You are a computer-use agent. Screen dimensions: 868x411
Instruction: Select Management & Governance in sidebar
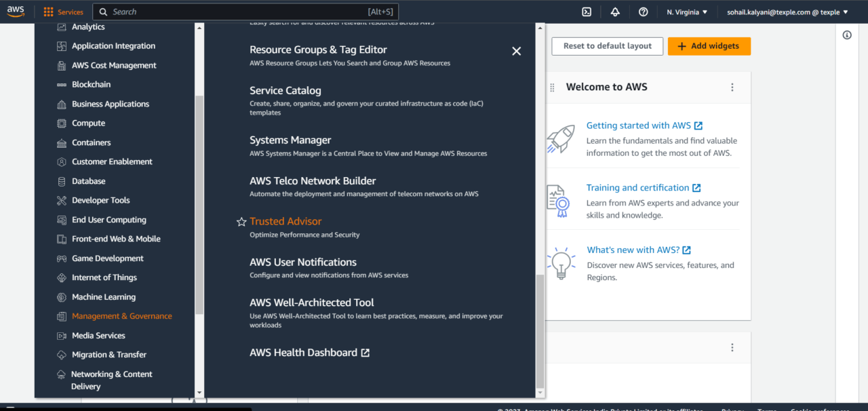[x=122, y=315]
